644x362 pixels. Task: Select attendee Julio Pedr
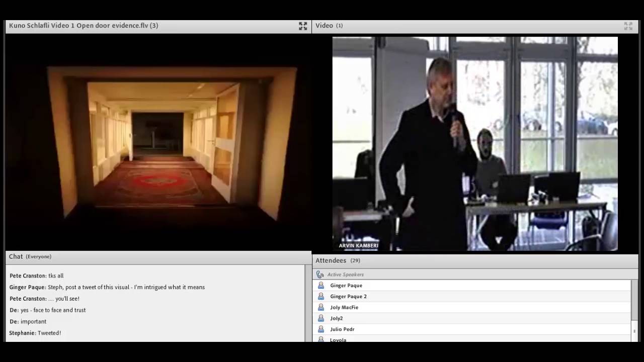coord(472,329)
